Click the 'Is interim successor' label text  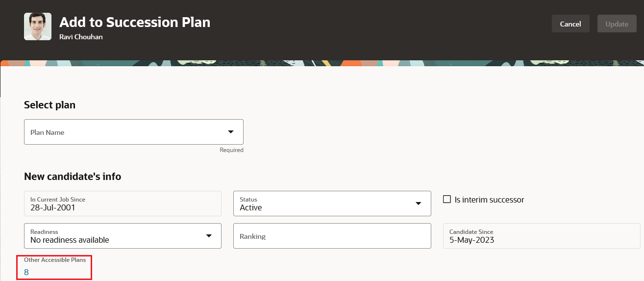click(490, 200)
